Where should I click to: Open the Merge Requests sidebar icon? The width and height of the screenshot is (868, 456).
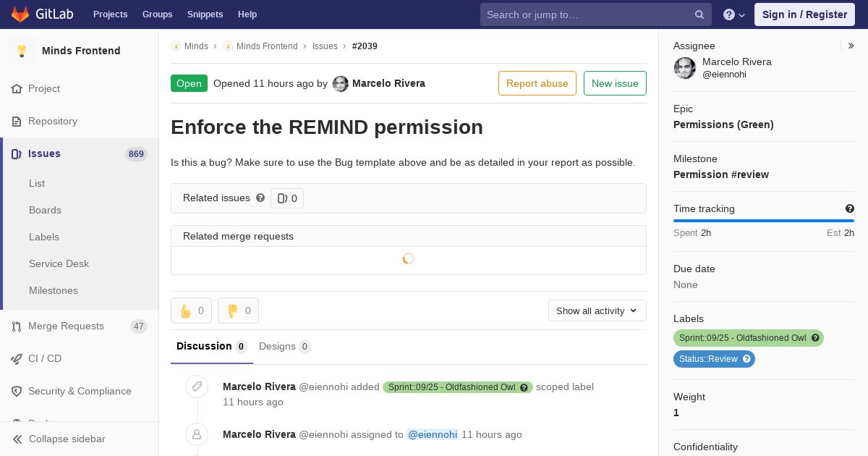pos(17,326)
